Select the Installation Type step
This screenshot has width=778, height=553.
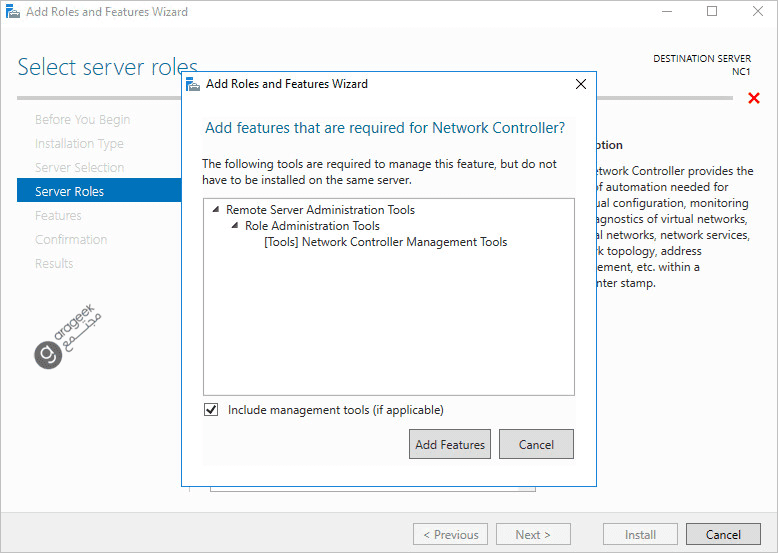pyautogui.click(x=79, y=143)
